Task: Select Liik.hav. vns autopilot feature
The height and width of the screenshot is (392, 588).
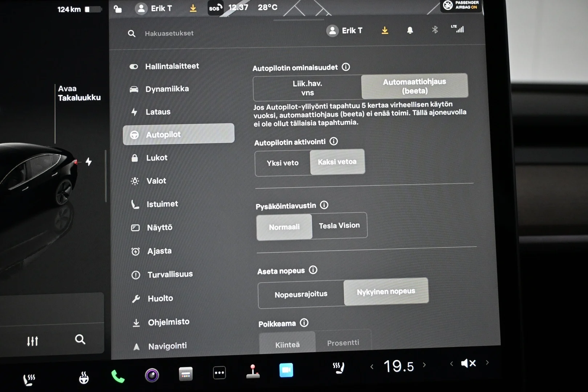Action: point(307,88)
